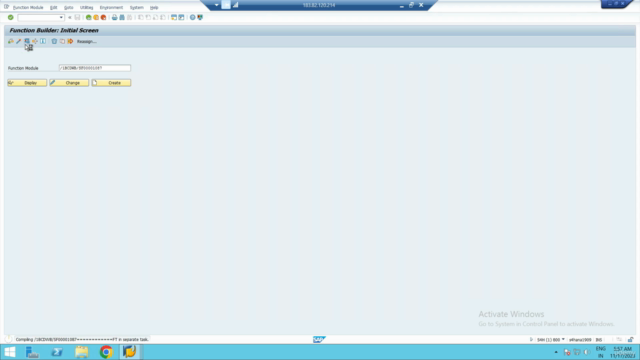Show hidden system tray icons arrow

(556, 352)
